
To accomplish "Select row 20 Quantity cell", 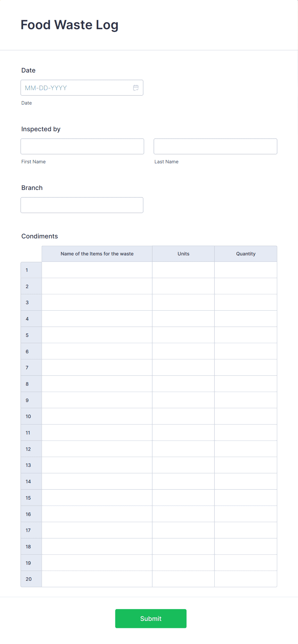I will (x=245, y=579).
